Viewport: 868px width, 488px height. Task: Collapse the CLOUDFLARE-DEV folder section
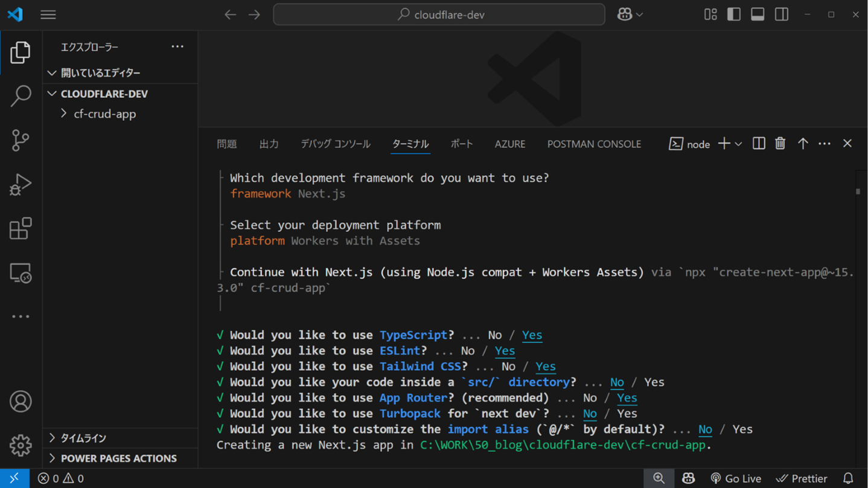pyautogui.click(x=120, y=94)
